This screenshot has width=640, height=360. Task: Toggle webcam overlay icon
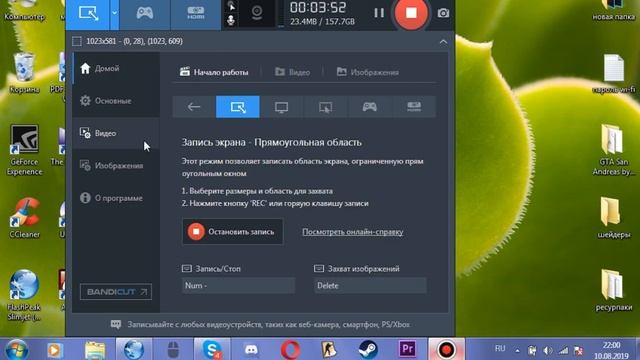[x=257, y=13]
